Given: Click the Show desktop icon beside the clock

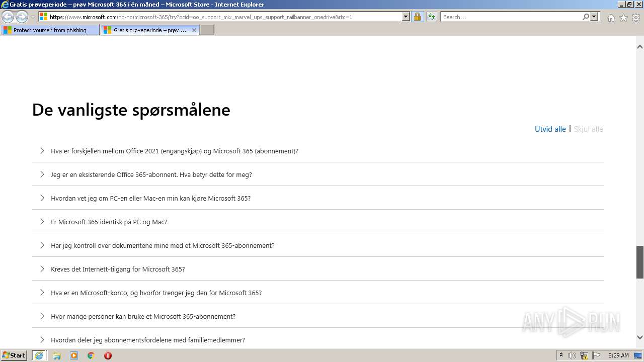Looking at the screenshot, I should click(x=638, y=355).
